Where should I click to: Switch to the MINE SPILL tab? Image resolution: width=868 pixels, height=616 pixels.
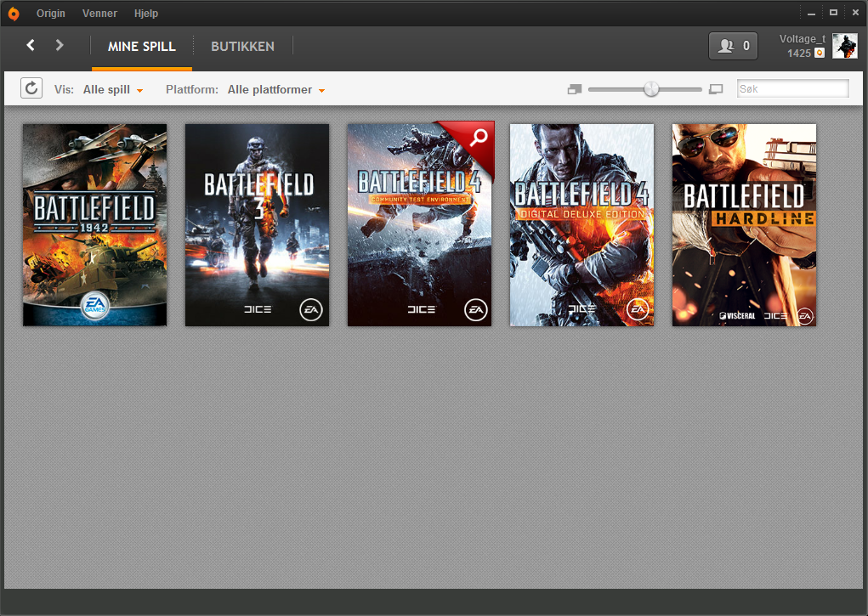142,47
